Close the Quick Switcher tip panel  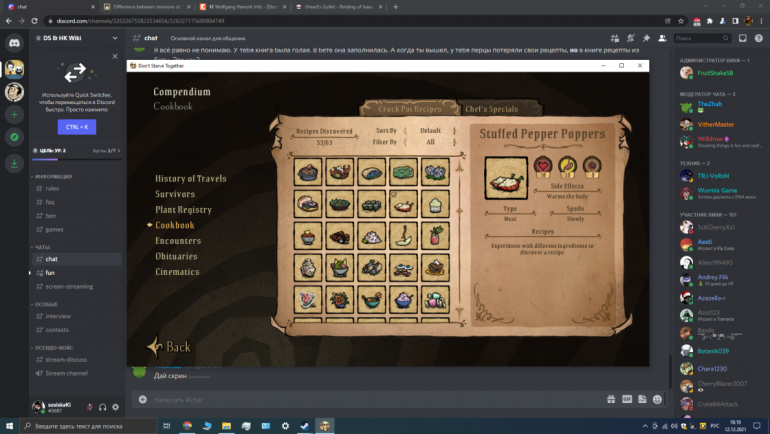click(x=115, y=56)
